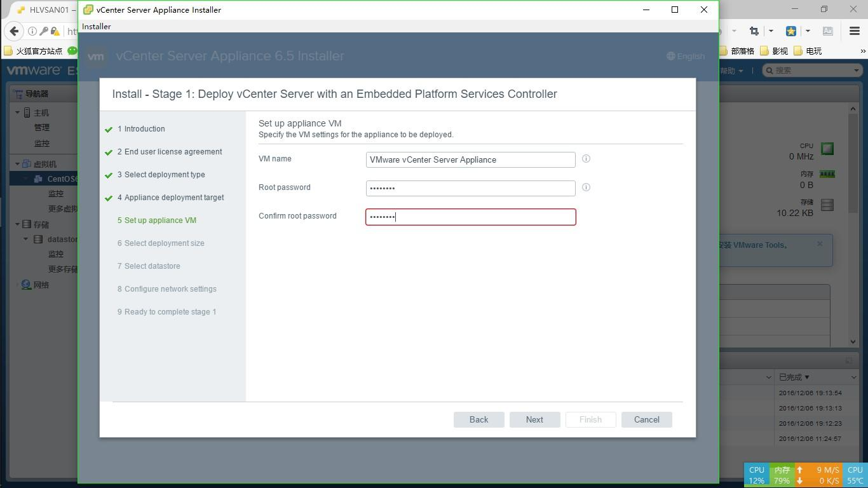Click the Firefox back arrow button

click(x=14, y=30)
